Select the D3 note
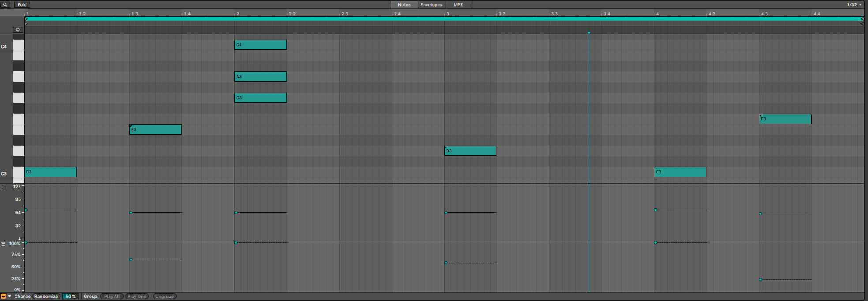 (x=470, y=151)
